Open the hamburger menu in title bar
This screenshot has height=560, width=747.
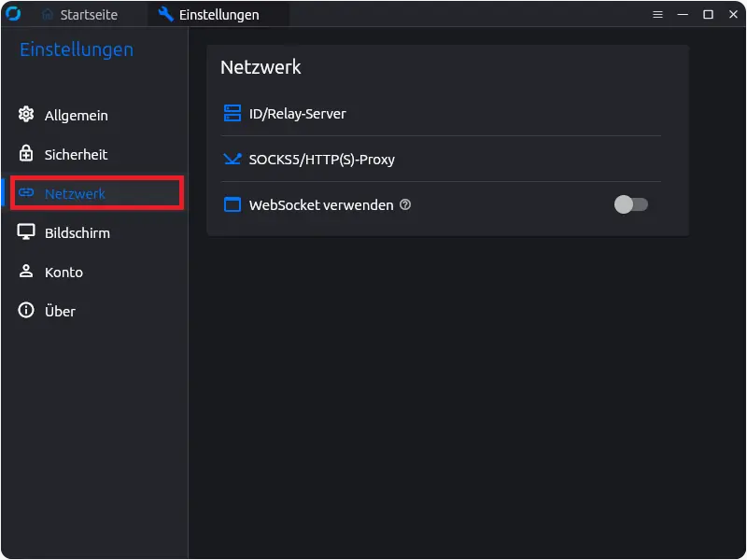[x=657, y=15]
